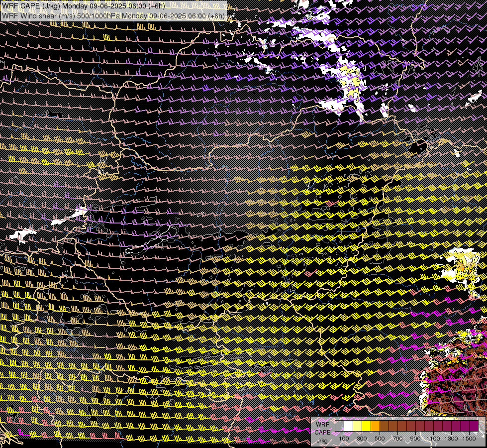Click the "J/kg" unit label in the legend
Image resolution: width=487 pixels, height=448 pixels.
[x=322, y=441]
